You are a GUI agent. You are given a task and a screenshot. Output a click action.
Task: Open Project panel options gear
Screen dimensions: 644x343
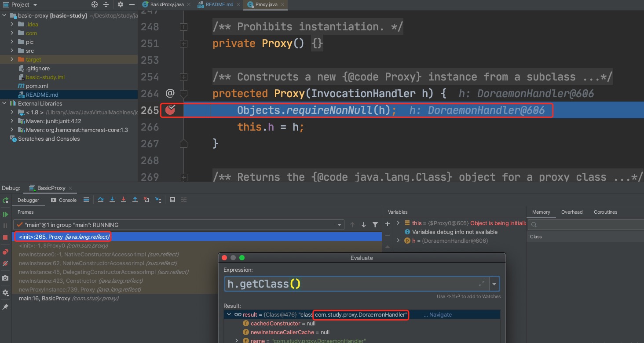(121, 4)
